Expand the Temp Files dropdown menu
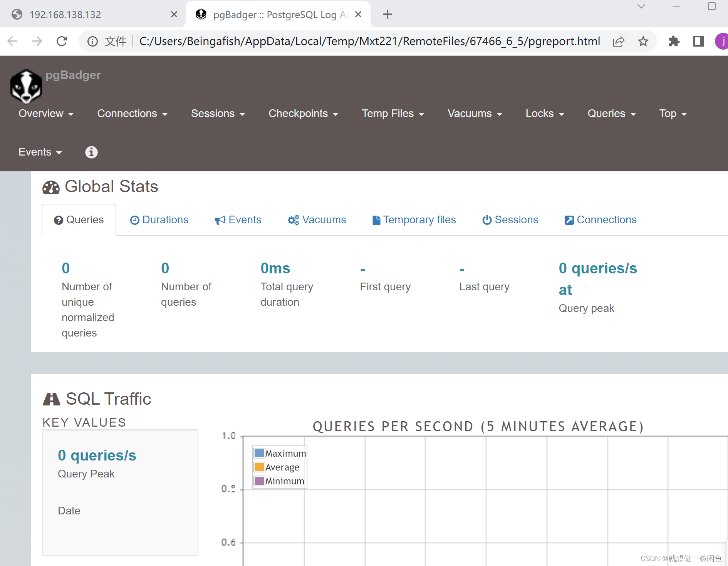The image size is (728, 566). pyautogui.click(x=393, y=114)
